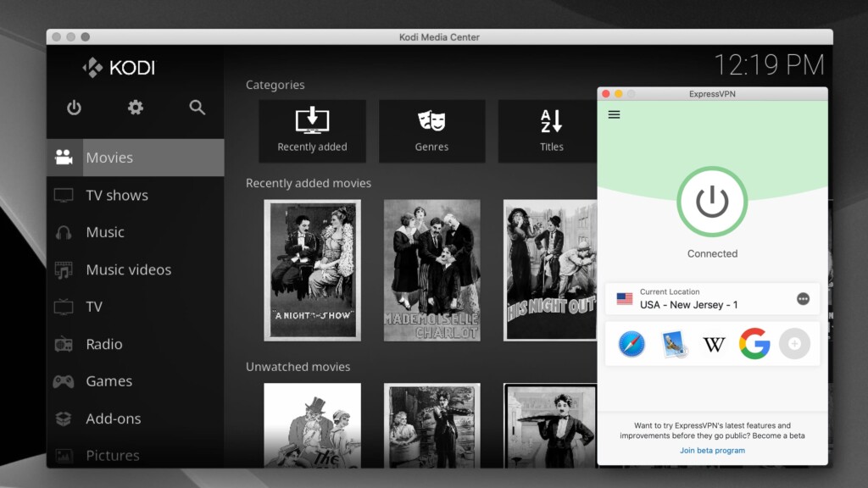The height and width of the screenshot is (488, 868).
Task: Open the Games menu item
Action: (x=136, y=381)
